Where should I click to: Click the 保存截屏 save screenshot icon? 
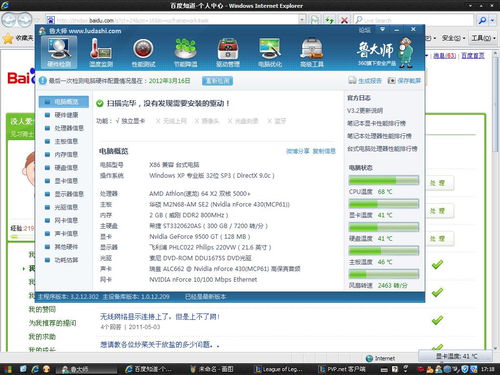[x=391, y=80]
